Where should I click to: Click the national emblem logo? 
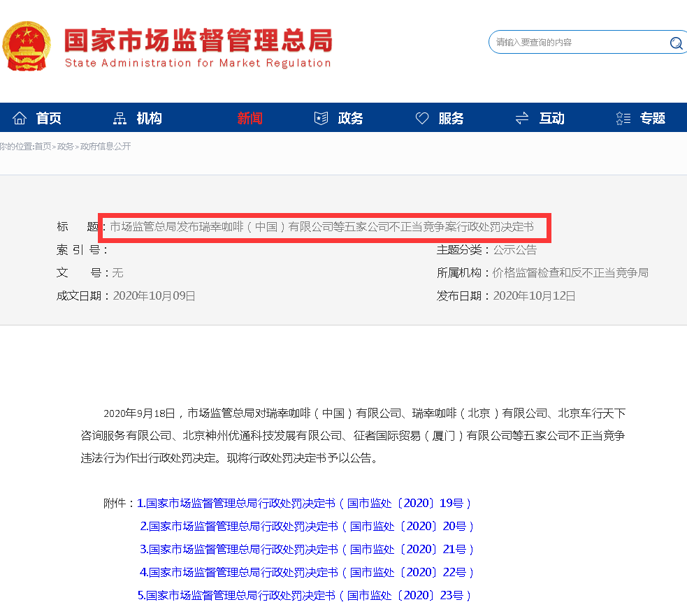[x=26, y=45]
